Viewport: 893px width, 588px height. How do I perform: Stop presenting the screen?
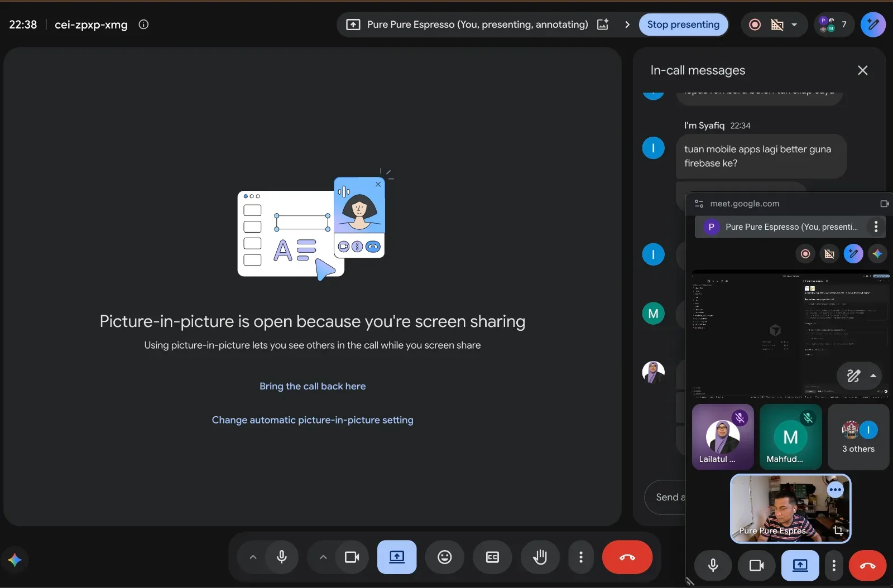[x=683, y=25]
